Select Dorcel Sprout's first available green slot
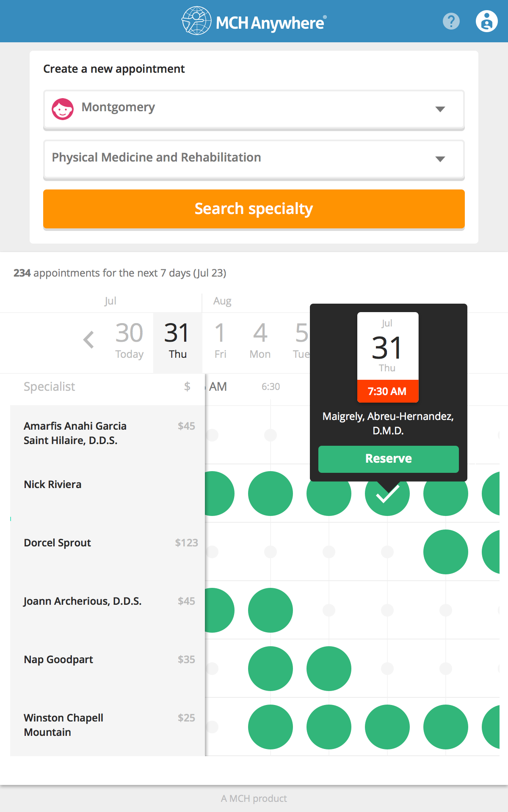This screenshot has height=812, width=508. [446, 552]
